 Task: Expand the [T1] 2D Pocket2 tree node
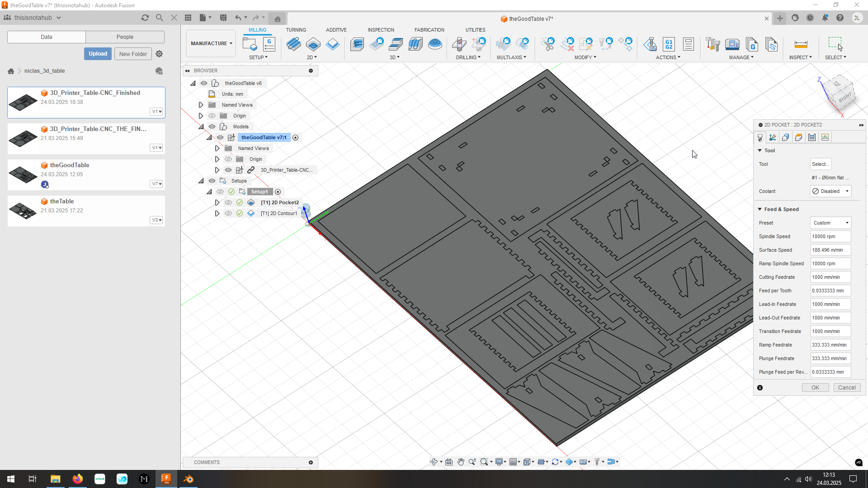tap(217, 202)
